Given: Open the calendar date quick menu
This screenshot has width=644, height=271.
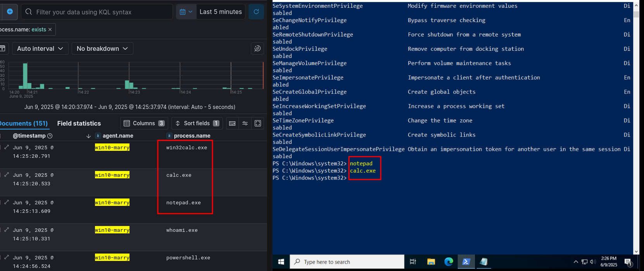Looking at the screenshot, I should tap(186, 12).
